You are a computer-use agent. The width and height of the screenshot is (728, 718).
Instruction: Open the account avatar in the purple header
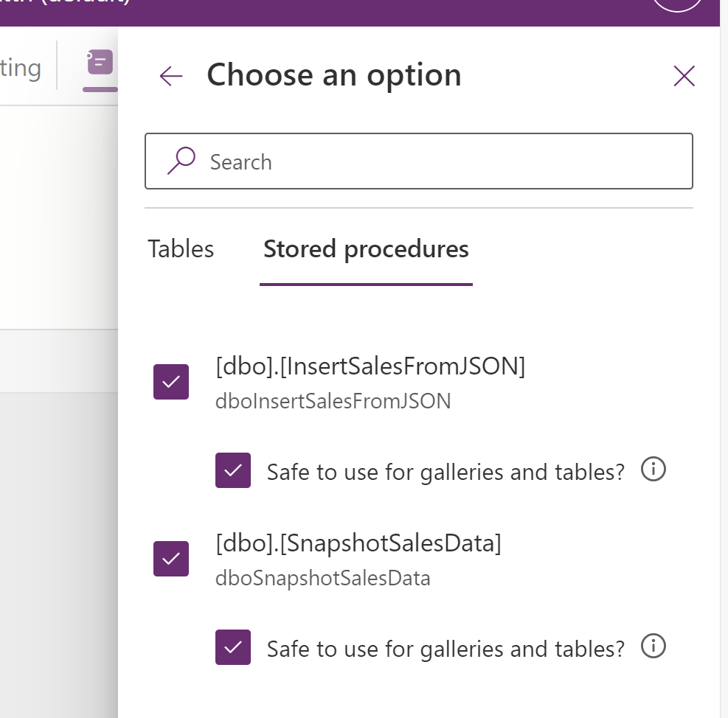tap(676, 4)
